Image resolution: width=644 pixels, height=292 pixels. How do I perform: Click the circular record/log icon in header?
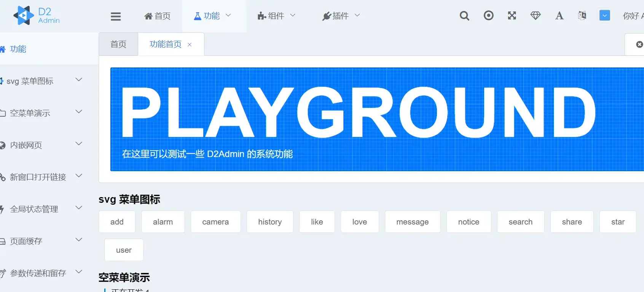coord(489,16)
